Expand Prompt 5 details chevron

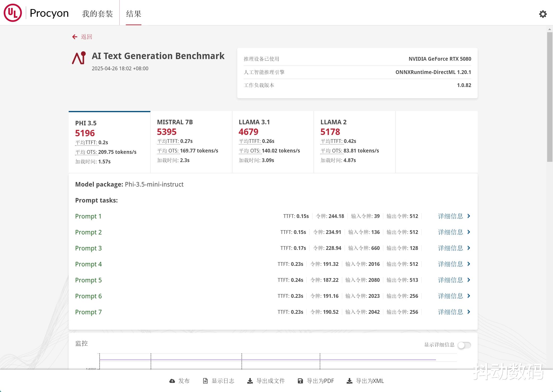click(469, 280)
